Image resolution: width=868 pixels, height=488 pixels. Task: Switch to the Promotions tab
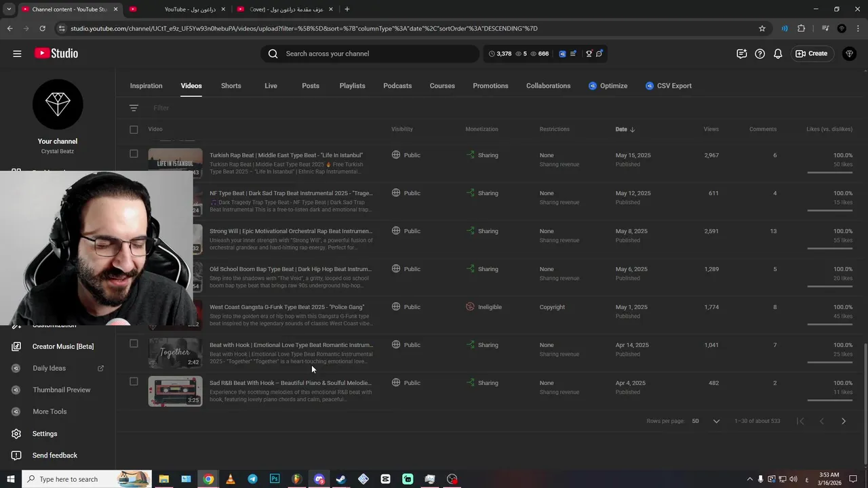pos(490,86)
